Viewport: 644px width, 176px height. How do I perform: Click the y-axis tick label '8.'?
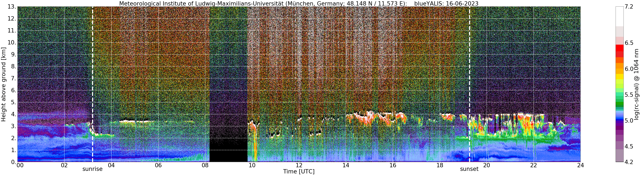13,66
